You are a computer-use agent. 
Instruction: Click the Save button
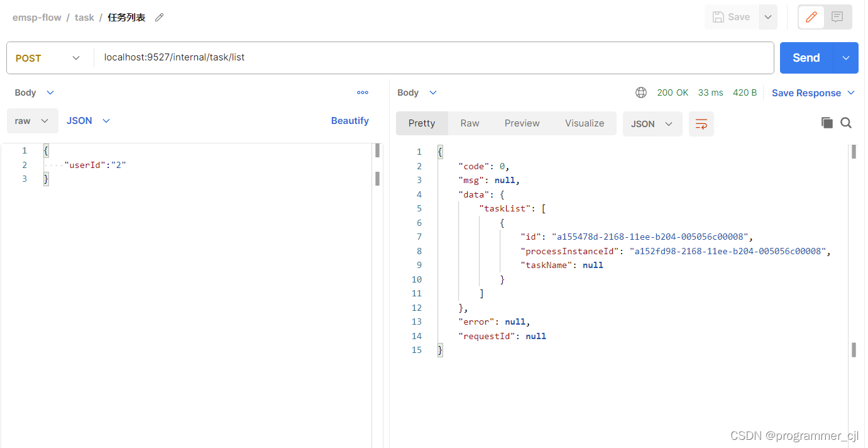pos(731,17)
